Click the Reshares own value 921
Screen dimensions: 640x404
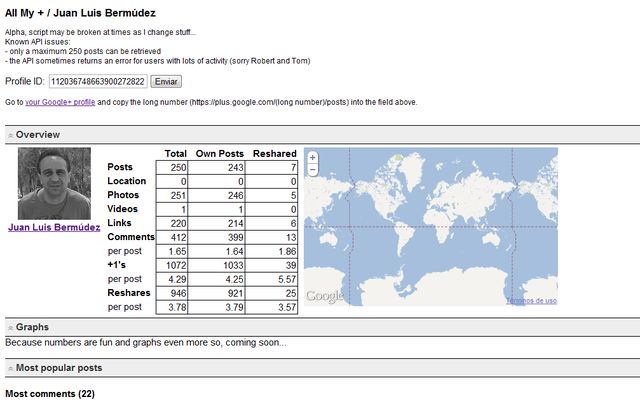coord(236,293)
